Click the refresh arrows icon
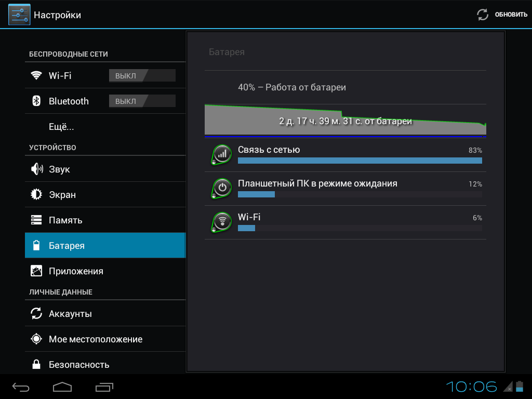Image resolution: width=532 pixels, height=399 pixels. click(x=483, y=15)
